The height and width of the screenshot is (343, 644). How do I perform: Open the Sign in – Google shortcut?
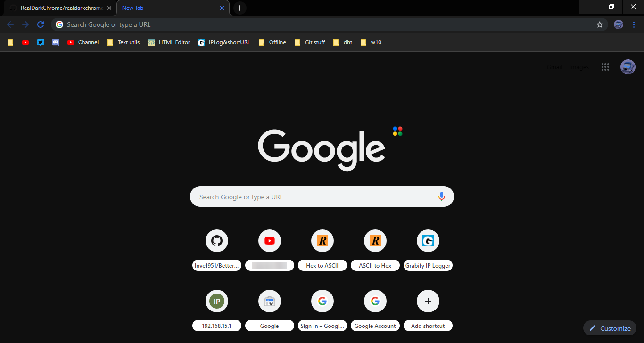(322, 311)
